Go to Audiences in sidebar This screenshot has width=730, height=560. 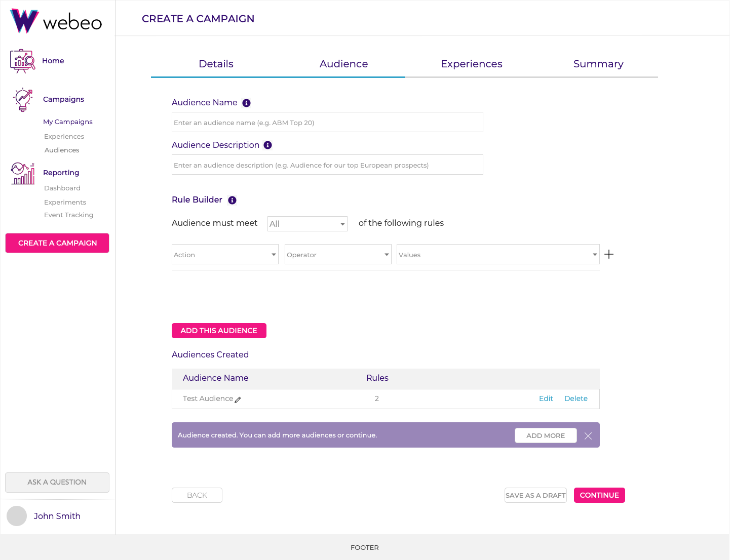coord(62,150)
